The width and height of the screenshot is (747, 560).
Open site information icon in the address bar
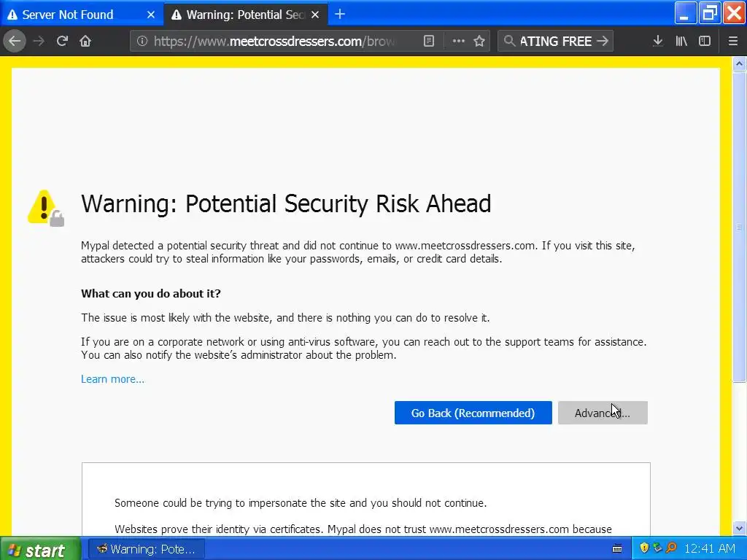click(142, 41)
